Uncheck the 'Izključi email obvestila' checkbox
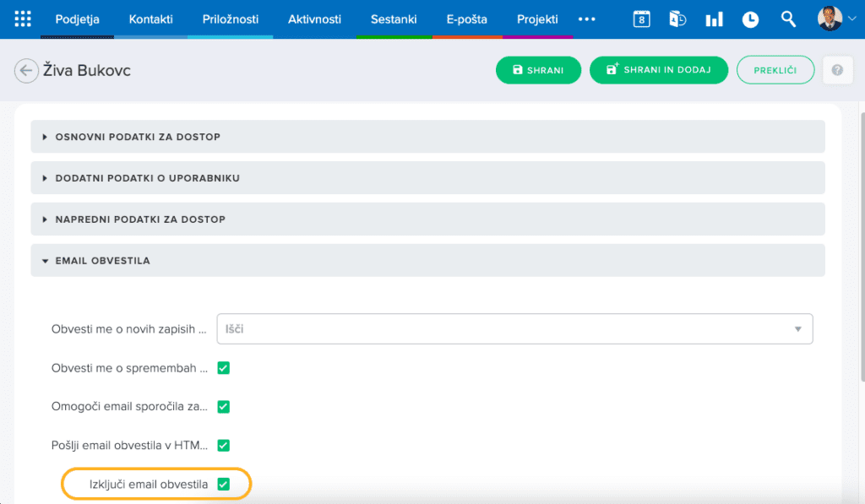865x504 pixels. click(224, 484)
